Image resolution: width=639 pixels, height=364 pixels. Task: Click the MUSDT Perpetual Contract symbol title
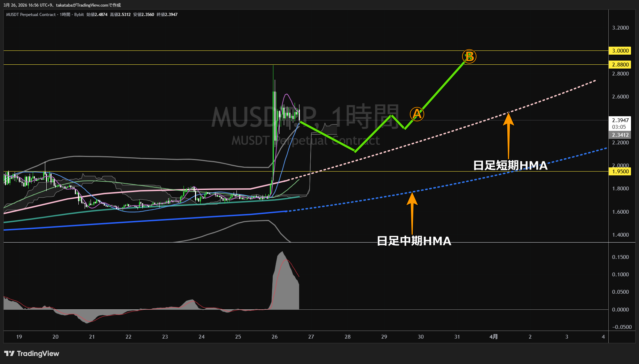31,15
